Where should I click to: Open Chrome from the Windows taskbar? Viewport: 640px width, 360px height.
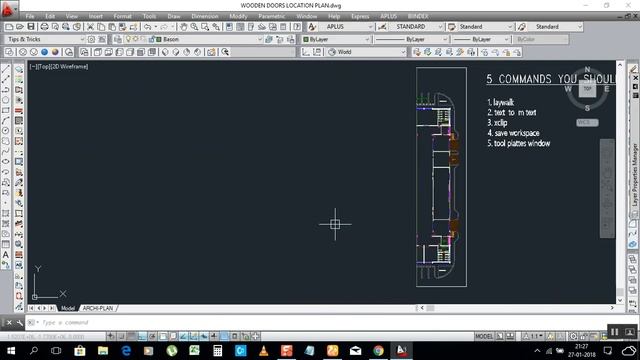click(x=378, y=351)
